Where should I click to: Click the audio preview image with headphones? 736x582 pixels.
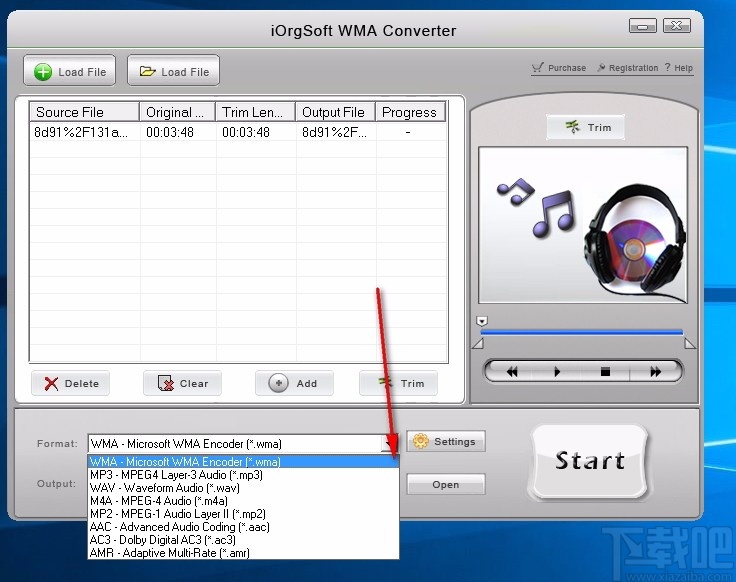click(583, 225)
